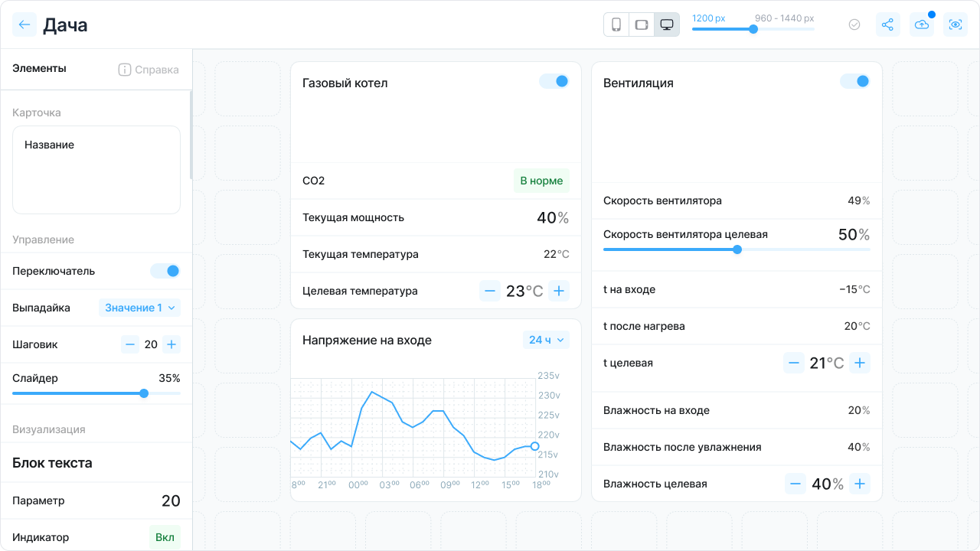Increase Целевая температура with plus button
The image size is (980, 551).
pos(559,291)
